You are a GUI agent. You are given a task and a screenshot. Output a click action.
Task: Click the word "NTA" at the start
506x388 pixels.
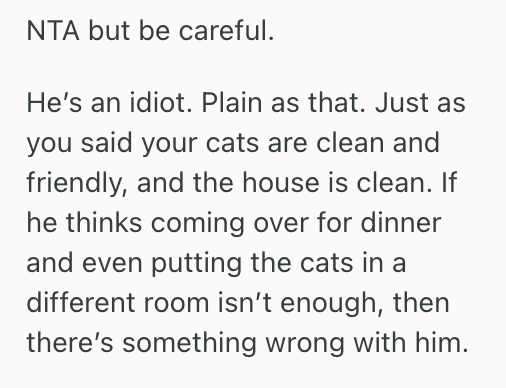[53, 31]
